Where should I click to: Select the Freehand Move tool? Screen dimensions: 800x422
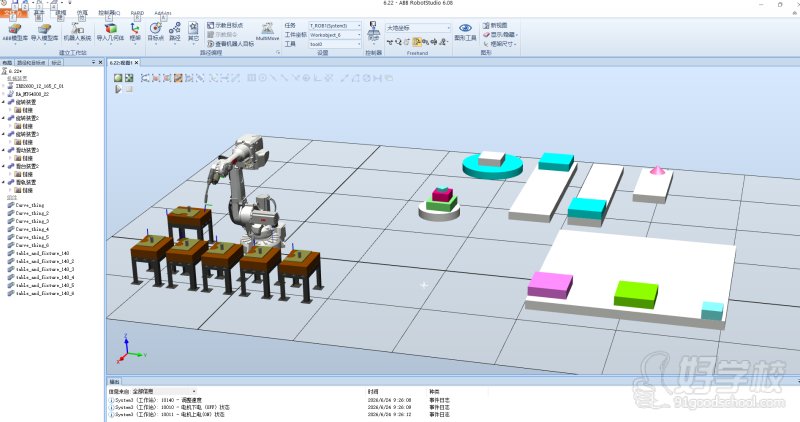click(x=390, y=42)
